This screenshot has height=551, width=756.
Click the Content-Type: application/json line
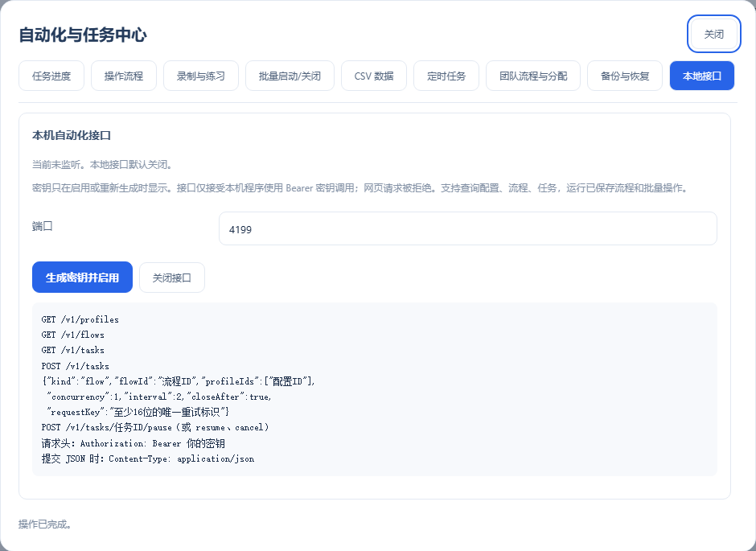pos(148,458)
